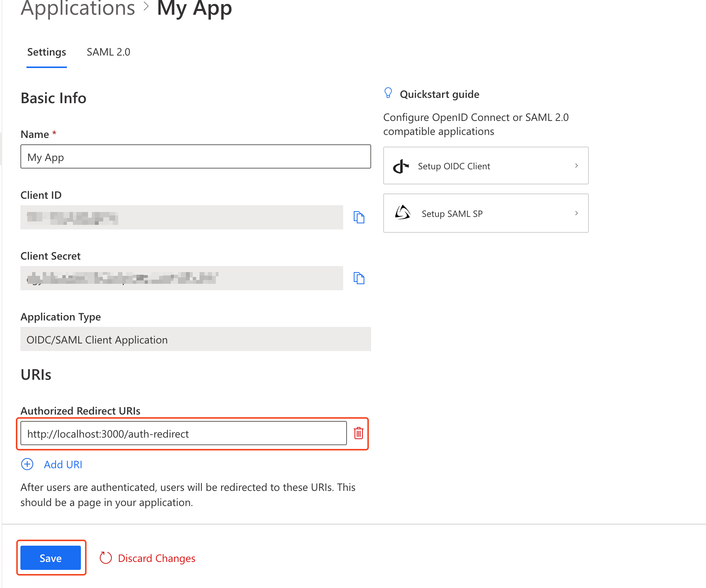Screen dimensions: 706x588
Task: Select the Application Type field
Action: click(x=195, y=339)
